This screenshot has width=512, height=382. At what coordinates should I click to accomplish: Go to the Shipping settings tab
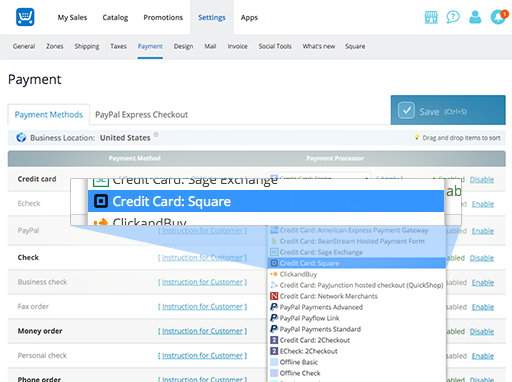(87, 46)
